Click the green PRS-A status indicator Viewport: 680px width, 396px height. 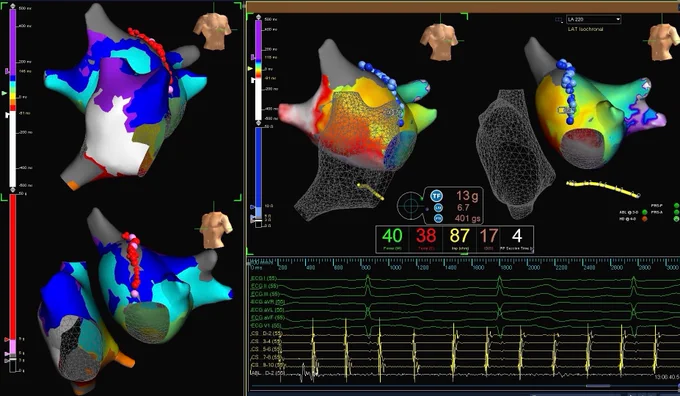677,213
